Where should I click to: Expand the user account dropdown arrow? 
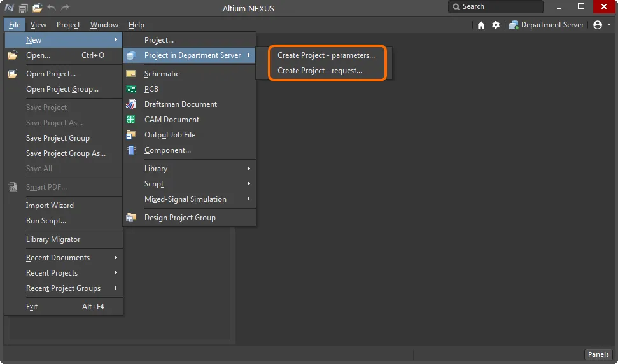[608, 25]
